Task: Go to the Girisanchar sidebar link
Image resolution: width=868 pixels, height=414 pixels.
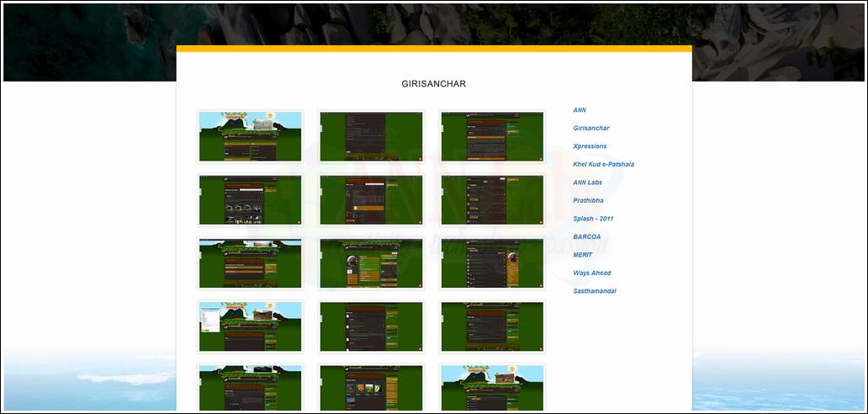Action: pyautogui.click(x=590, y=128)
